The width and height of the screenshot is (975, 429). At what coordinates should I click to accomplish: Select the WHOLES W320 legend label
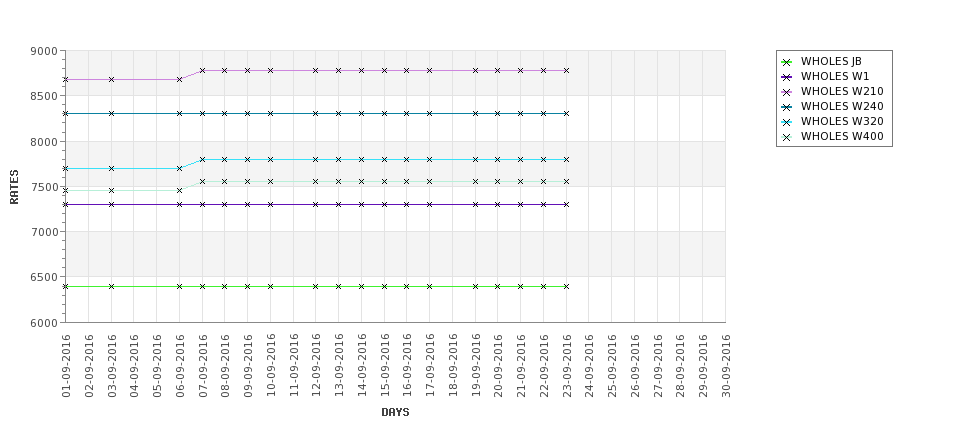842,121
